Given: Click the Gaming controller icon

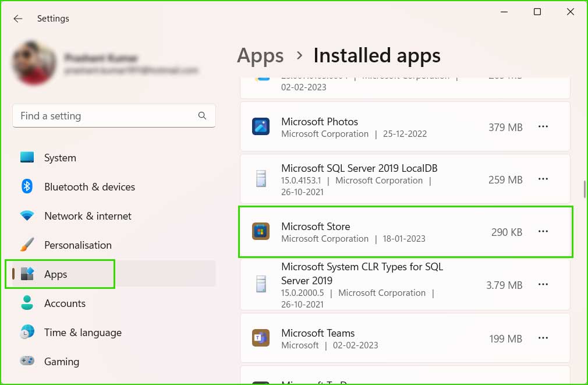Looking at the screenshot, I should 27,361.
